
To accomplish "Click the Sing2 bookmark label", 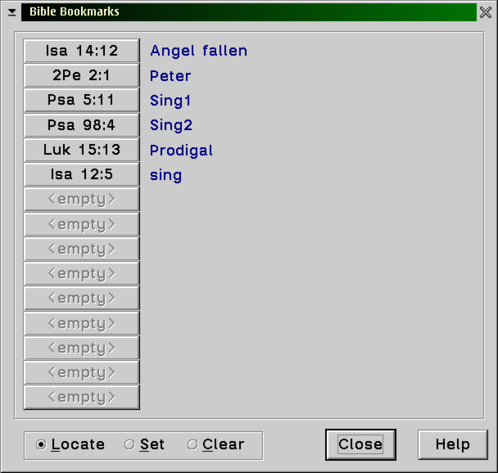I will point(171,125).
